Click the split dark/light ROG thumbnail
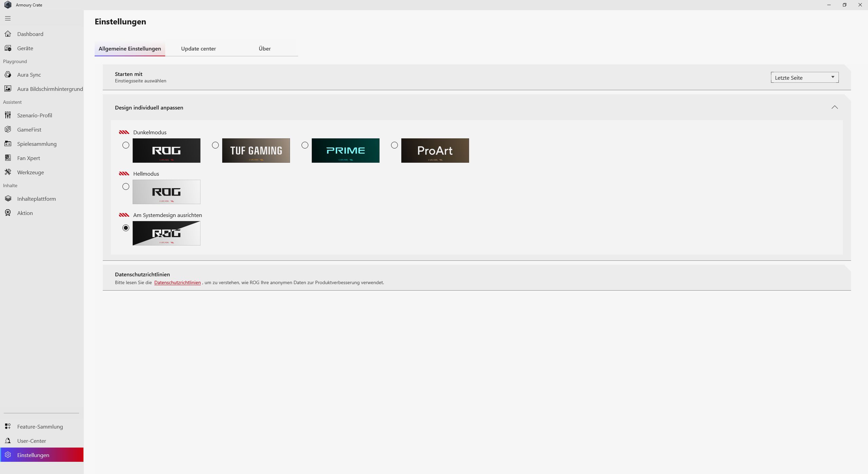Screen dimensions: 868x474 coord(167,233)
